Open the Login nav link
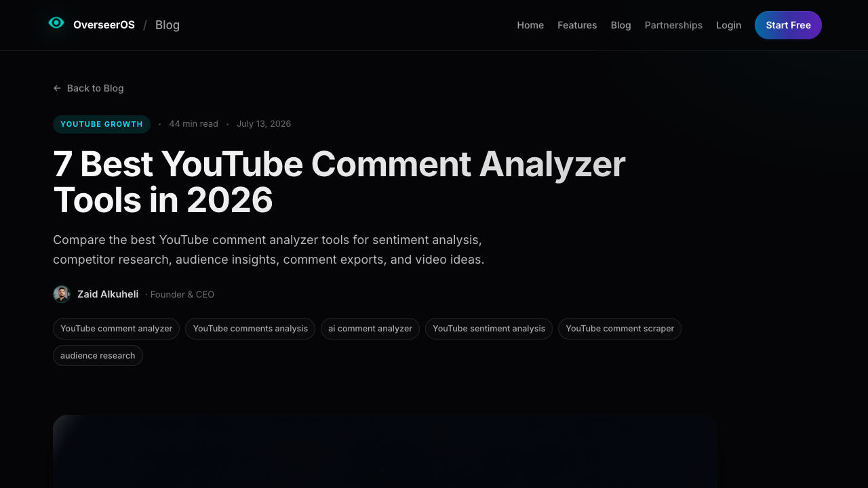The image size is (868, 488). click(728, 25)
